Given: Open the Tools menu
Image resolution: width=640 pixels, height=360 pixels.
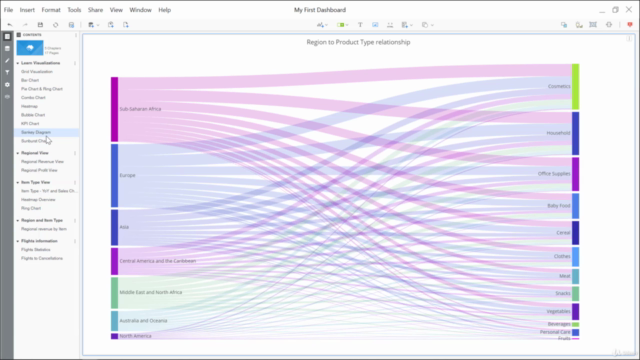Looking at the screenshot, I should point(74,10).
